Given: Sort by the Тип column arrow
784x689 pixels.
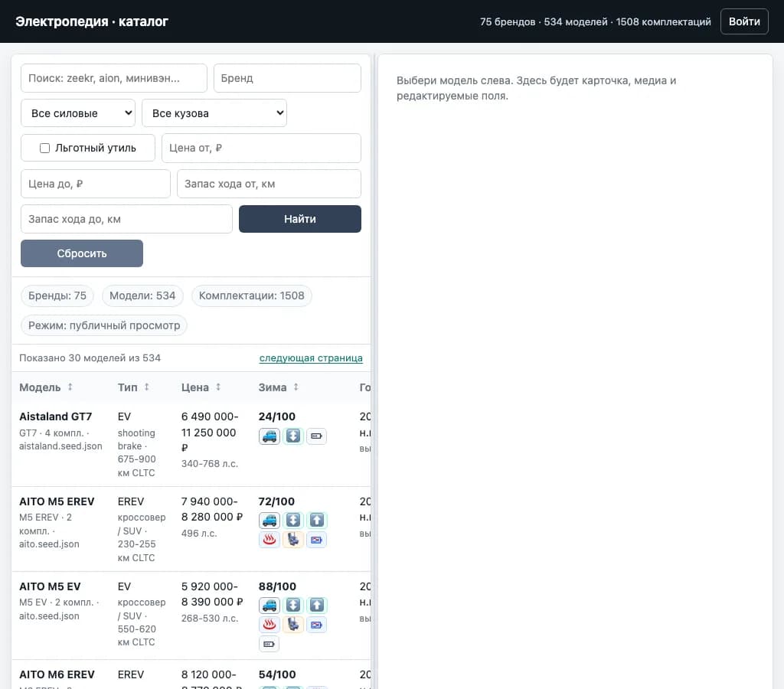Looking at the screenshot, I should [146, 387].
